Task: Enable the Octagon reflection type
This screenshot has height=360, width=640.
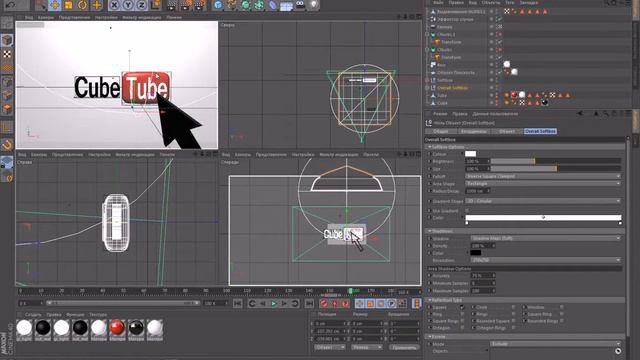Action: (462, 327)
